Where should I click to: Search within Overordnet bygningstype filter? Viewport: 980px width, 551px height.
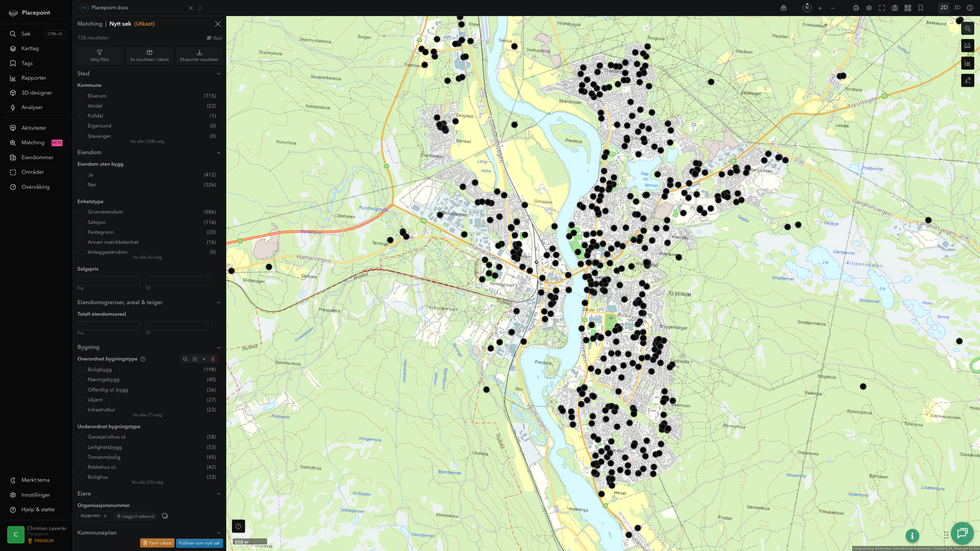(x=185, y=359)
